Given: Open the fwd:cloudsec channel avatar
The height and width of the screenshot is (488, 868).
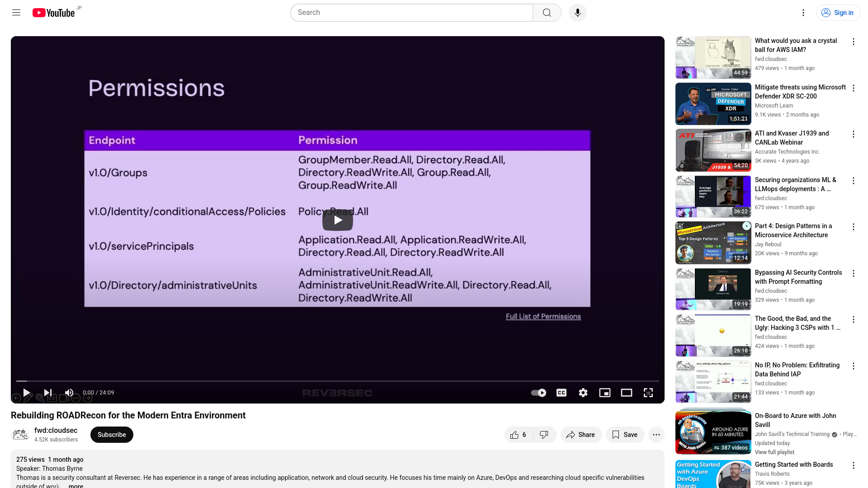Looking at the screenshot, I should (x=20, y=435).
